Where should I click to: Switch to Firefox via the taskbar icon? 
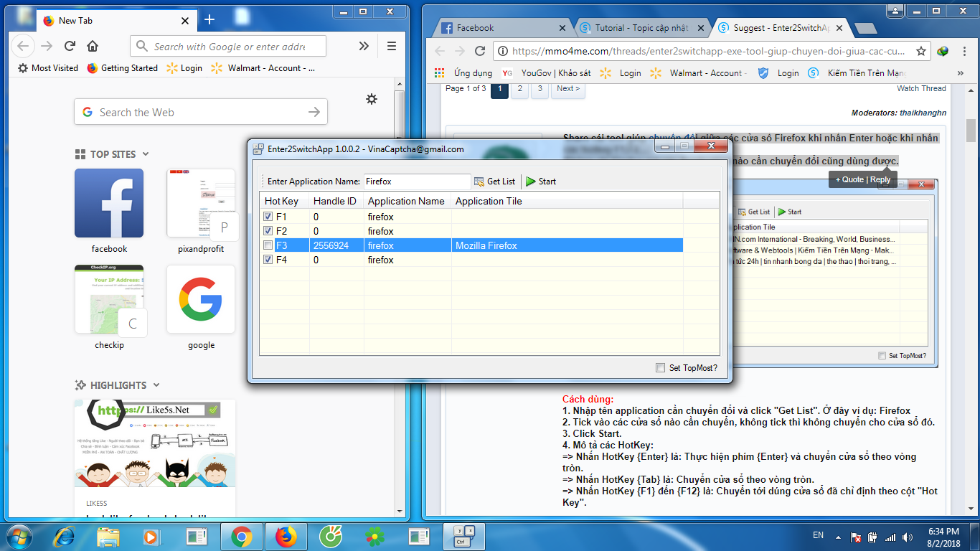(286, 536)
